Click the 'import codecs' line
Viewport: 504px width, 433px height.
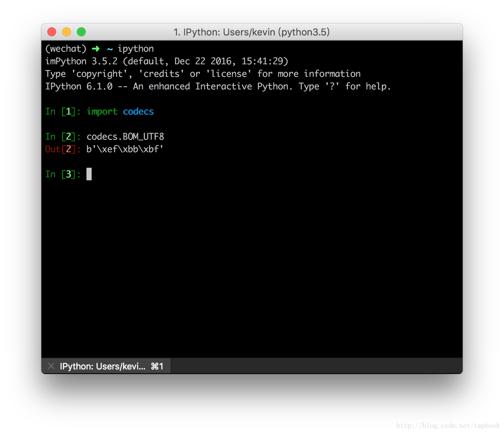[120, 112]
